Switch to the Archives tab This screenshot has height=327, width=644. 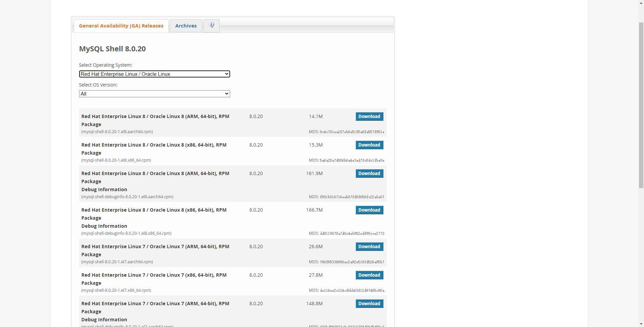pos(186,25)
